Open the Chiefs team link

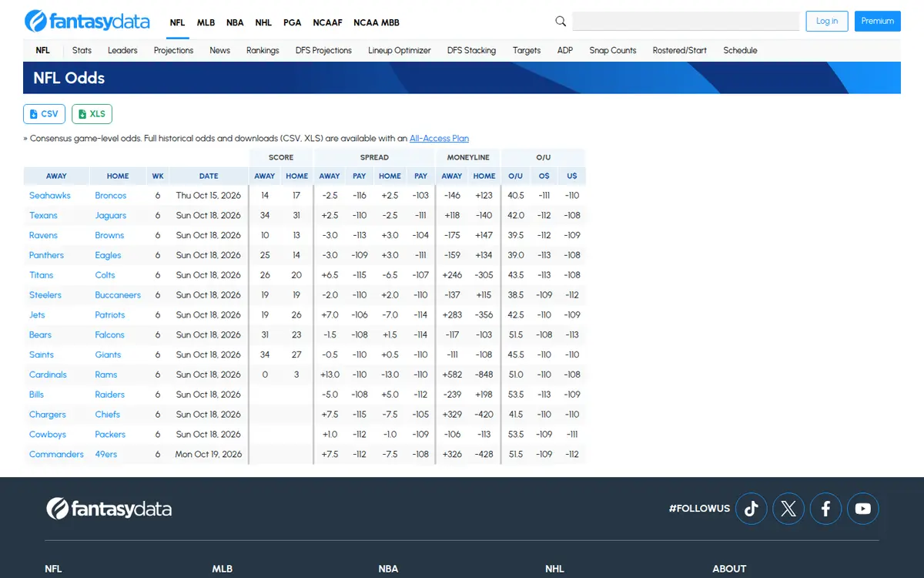point(108,415)
